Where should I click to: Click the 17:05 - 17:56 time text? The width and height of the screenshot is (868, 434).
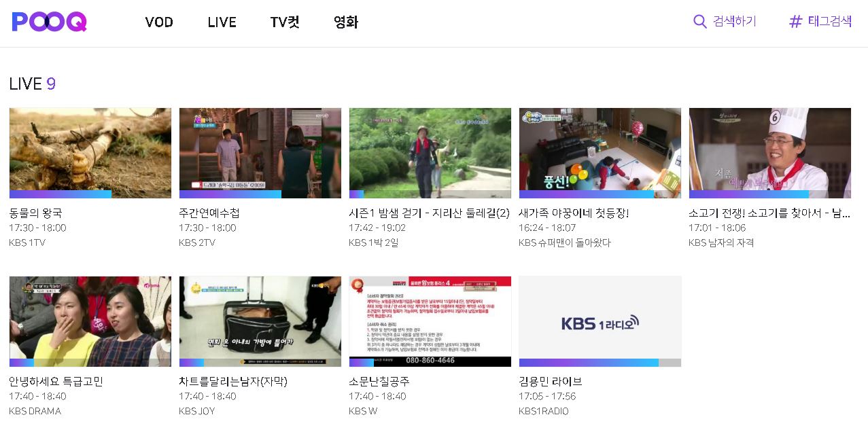(x=547, y=396)
